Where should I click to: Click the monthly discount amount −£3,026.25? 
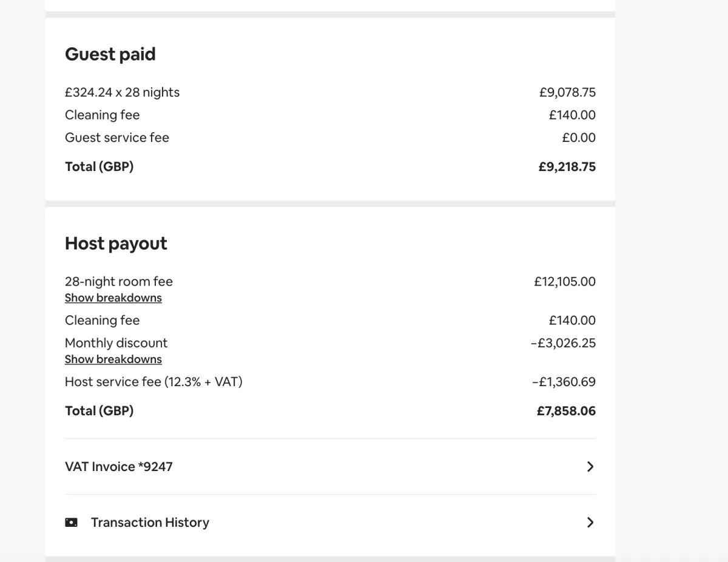[563, 343]
